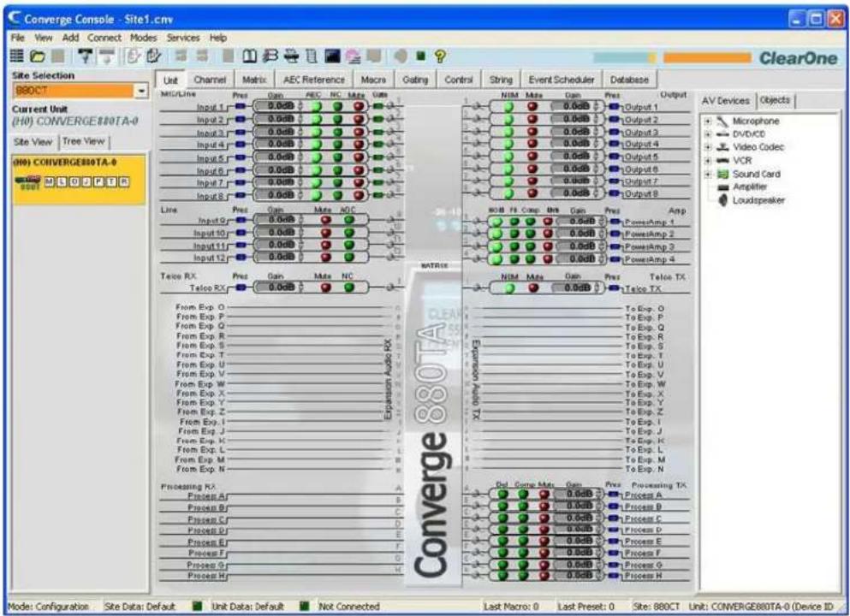
Task: Switch to the Objects tab
Action: (x=775, y=100)
